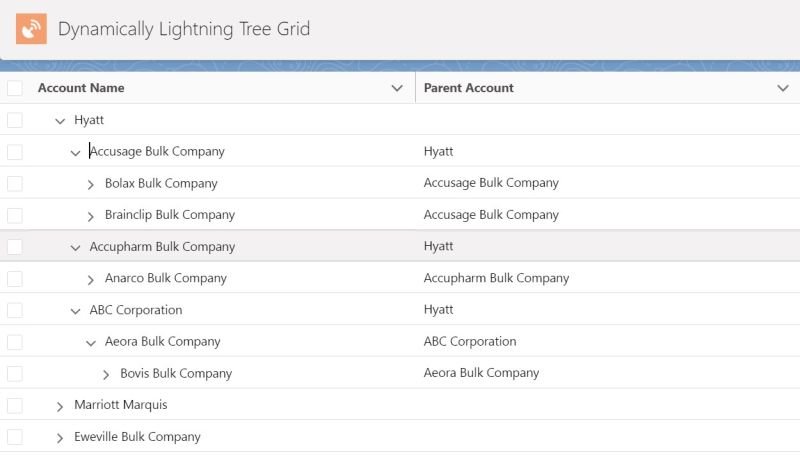Screen dimensions: 800x455
Task: Click the Parent Account column header
Action: point(468,88)
